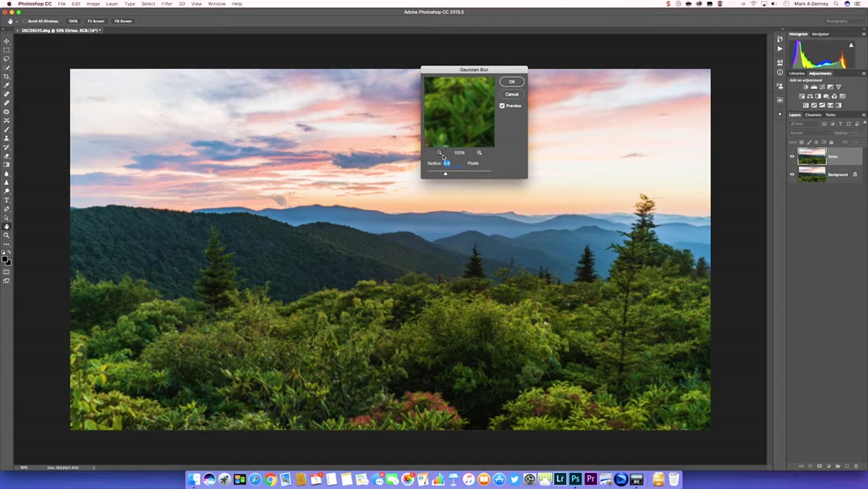The height and width of the screenshot is (489, 868).
Task: Open the History panel icon
Action: (x=780, y=39)
